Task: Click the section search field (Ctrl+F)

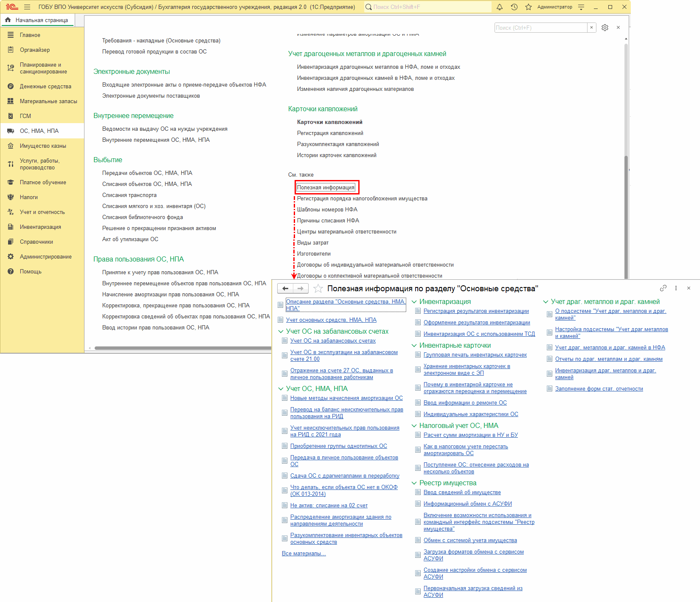Action: click(540, 28)
